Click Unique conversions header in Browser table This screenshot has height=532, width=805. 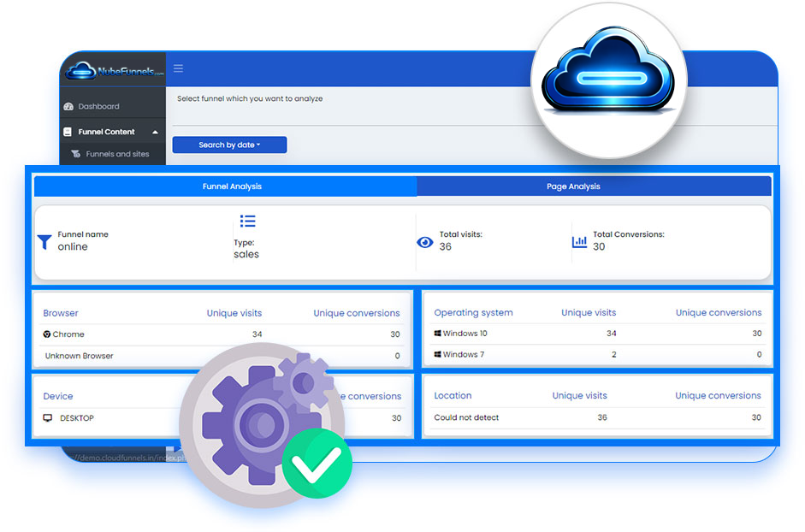pos(356,313)
